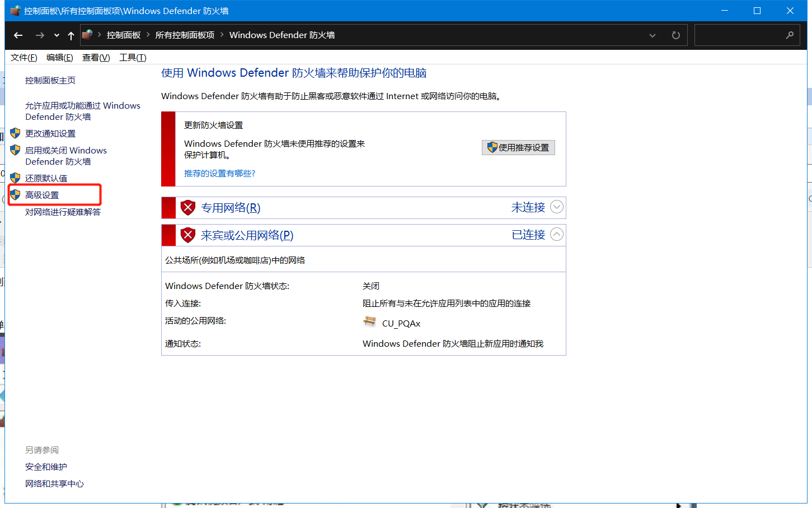Screen dimensions: 812x508
Task: Open 安全和维护 link
Action: pyautogui.click(x=46, y=467)
